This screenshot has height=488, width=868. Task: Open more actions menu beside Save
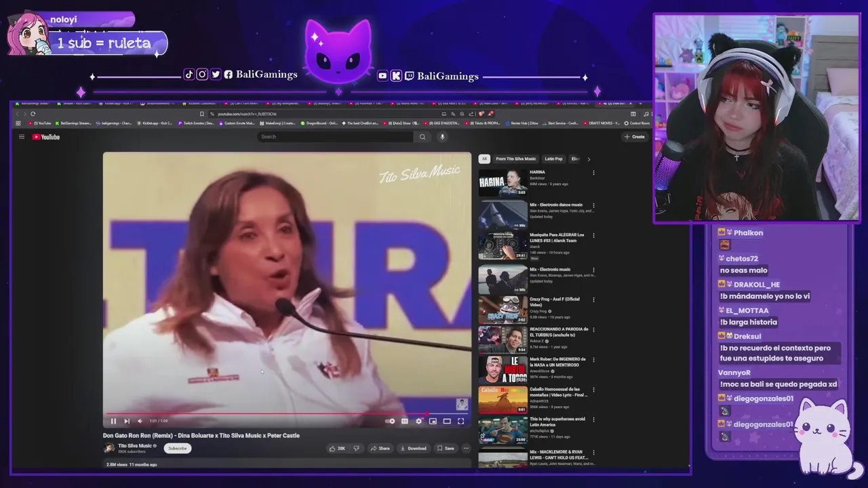[466, 448]
